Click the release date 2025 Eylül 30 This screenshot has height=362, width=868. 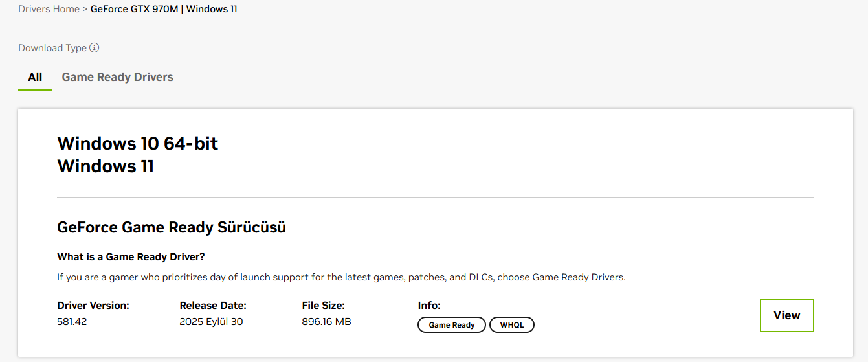pyautogui.click(x=211, y=322)
